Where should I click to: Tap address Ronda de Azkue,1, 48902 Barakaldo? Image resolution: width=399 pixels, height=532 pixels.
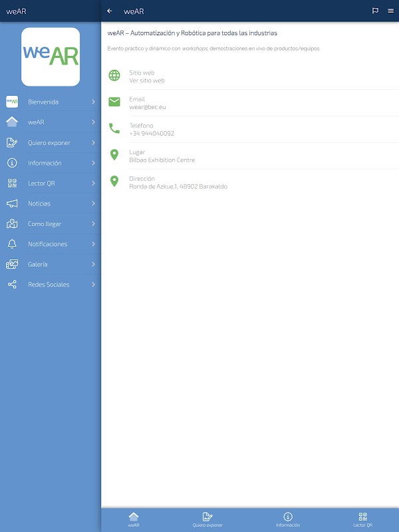pyautogui.click(x=178, y=187)
